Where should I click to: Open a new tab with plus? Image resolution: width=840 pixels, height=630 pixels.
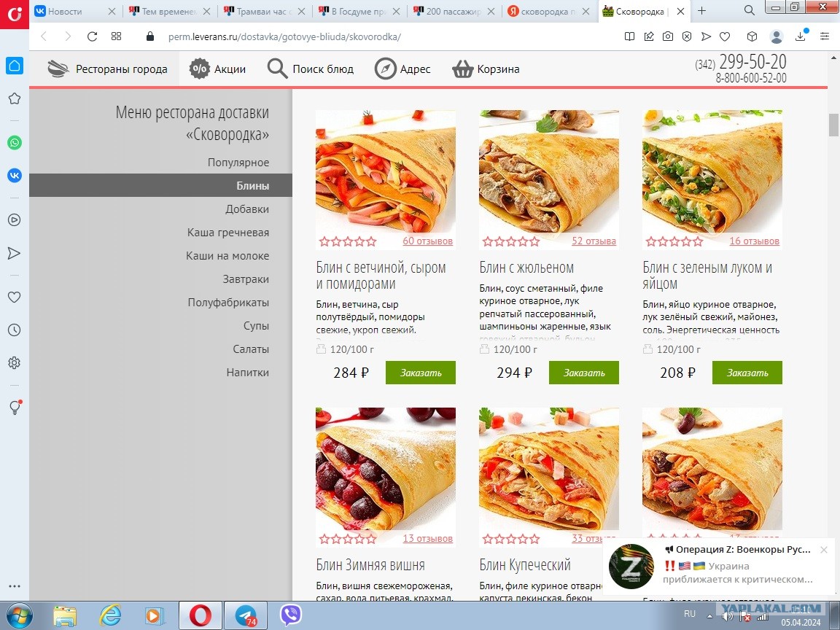(x=701, y=11)
